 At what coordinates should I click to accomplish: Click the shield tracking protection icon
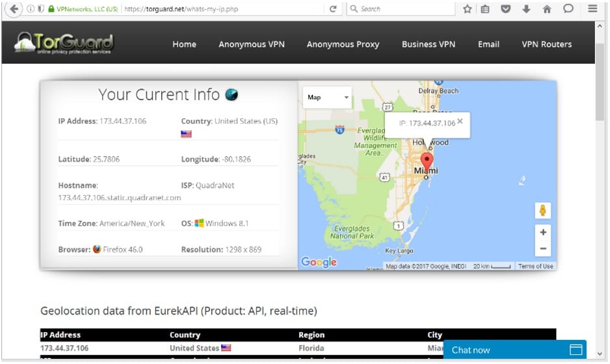(41, 8)
